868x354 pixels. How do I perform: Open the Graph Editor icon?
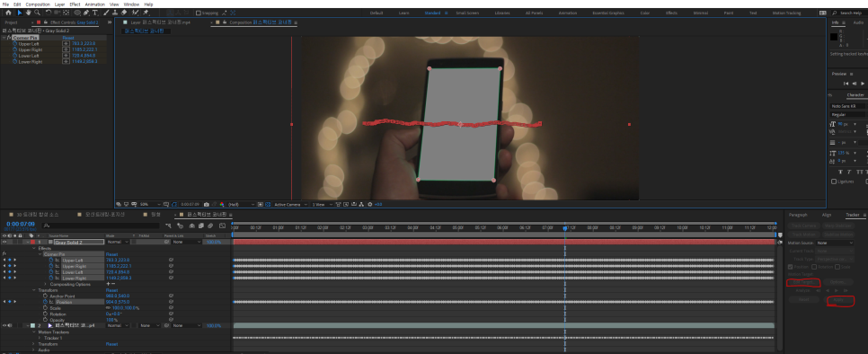pos(222,226)
